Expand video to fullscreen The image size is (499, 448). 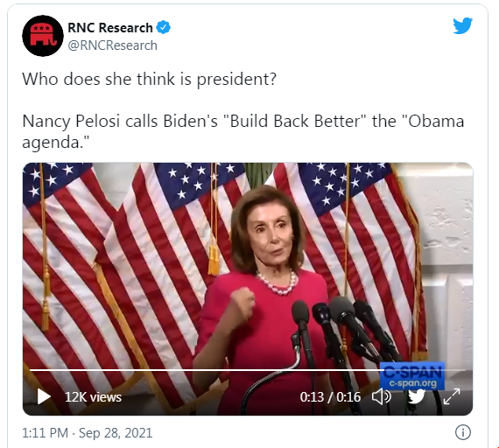pos(452,396)
